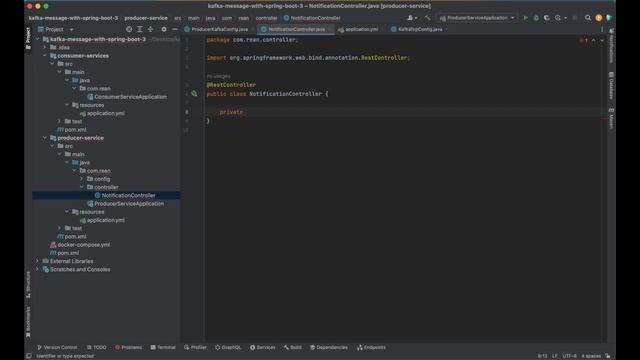Start debugging with the bug icon
Screen dimensions: 640x360
(x=536, y=18)
